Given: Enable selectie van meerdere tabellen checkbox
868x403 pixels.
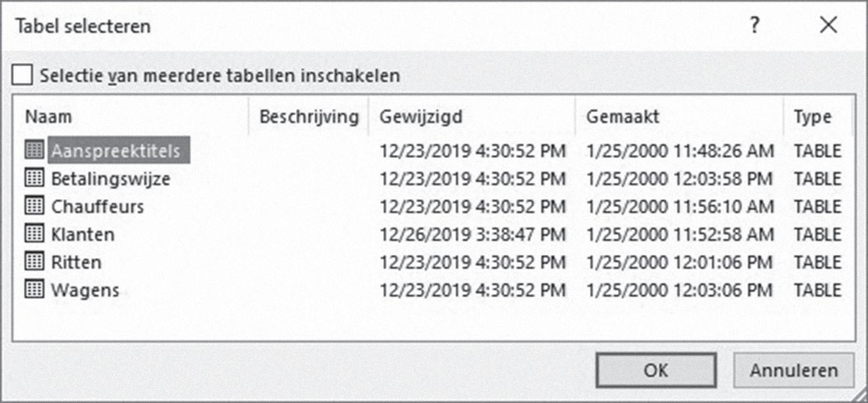Looking at the screenshot, I should coord(22,75).
